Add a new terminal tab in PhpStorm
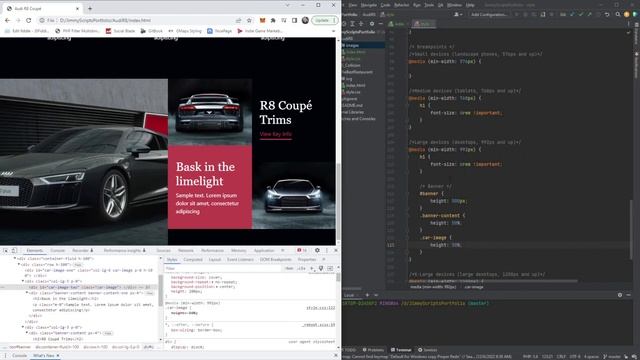 coord(367,295)
